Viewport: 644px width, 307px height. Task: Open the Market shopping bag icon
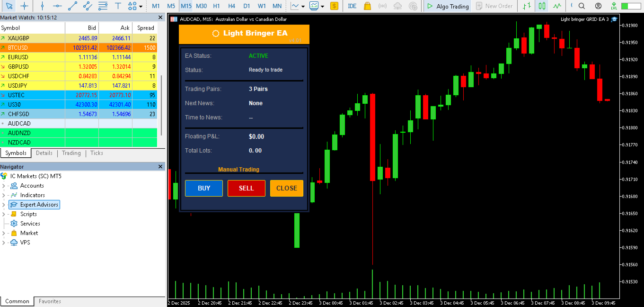pyautogui.click(x=367, y=6)
